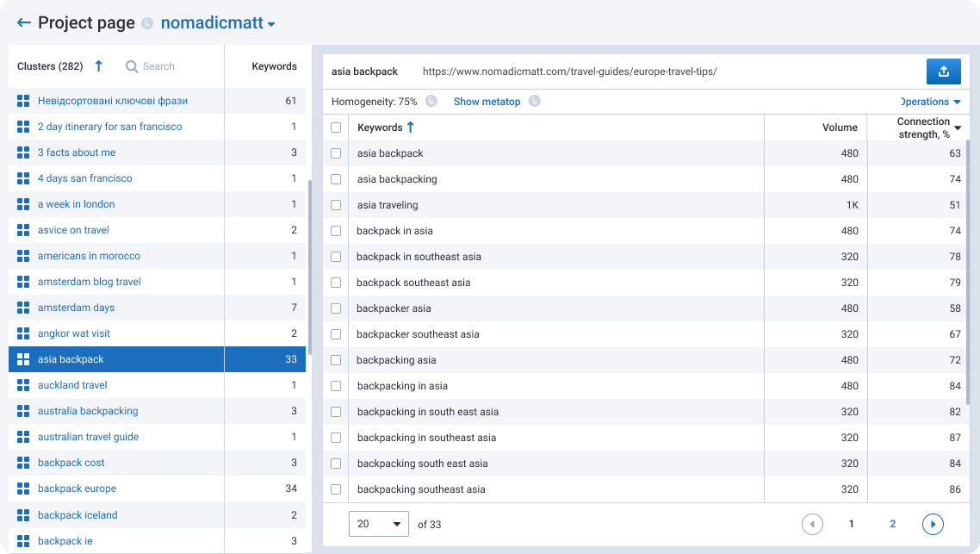Image resolution: width=980 pixels, height=554 pixels.
Task: Check the select-all keywords header checkbox
Action: tap(336, 128)
